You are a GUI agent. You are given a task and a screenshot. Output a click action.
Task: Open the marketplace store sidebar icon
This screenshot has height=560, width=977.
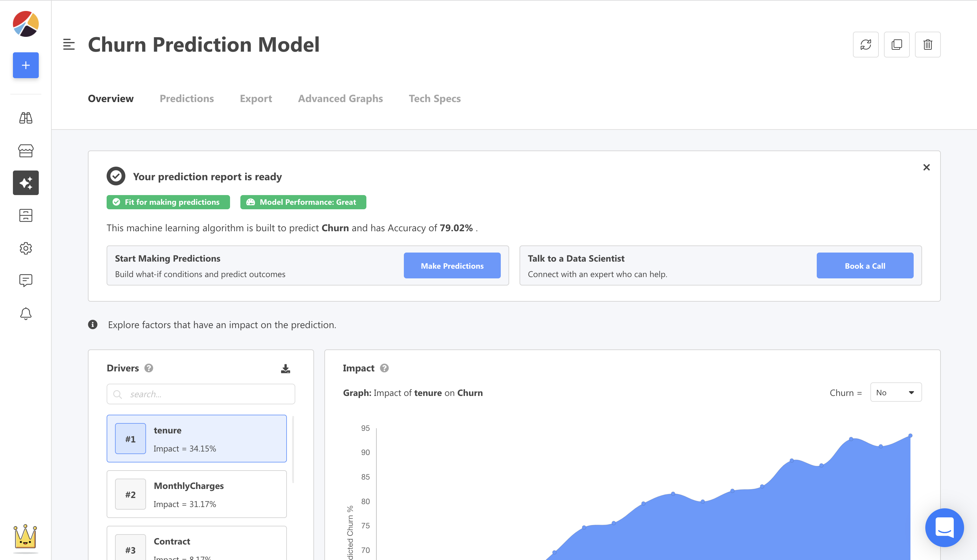click(x=26, y=150)
